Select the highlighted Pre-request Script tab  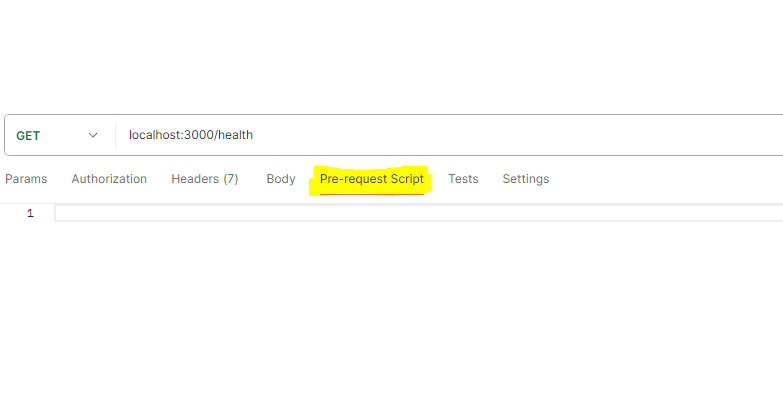372,179
